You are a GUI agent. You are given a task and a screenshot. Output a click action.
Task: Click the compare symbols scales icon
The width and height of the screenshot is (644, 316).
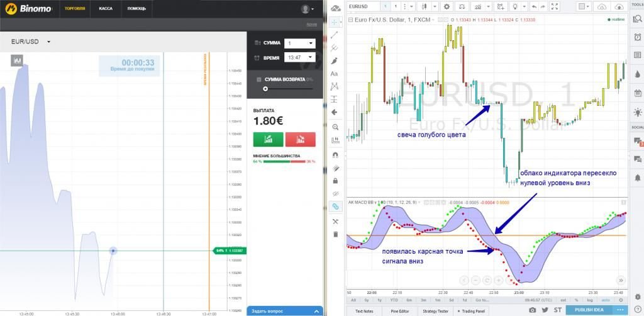click(x=462, y=6)
